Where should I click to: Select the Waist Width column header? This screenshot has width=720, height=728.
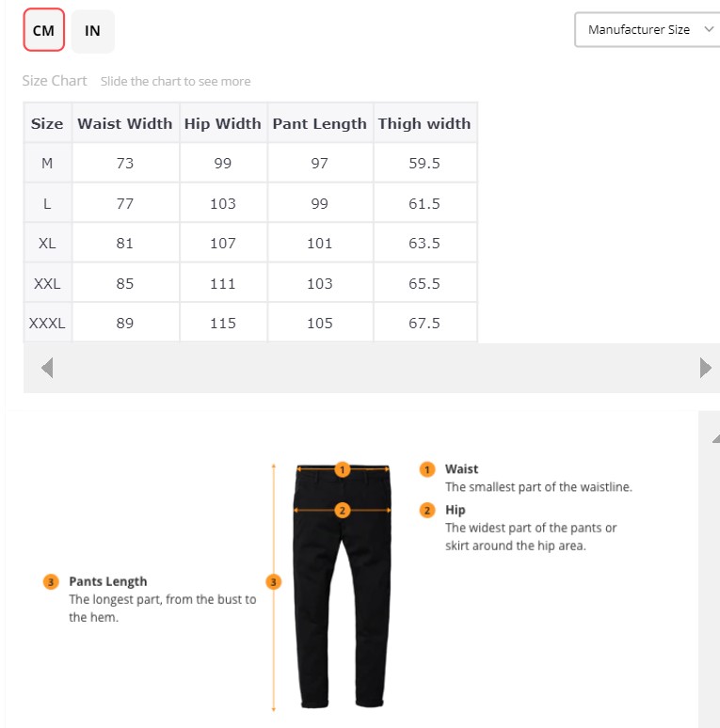tap(125, 123)
